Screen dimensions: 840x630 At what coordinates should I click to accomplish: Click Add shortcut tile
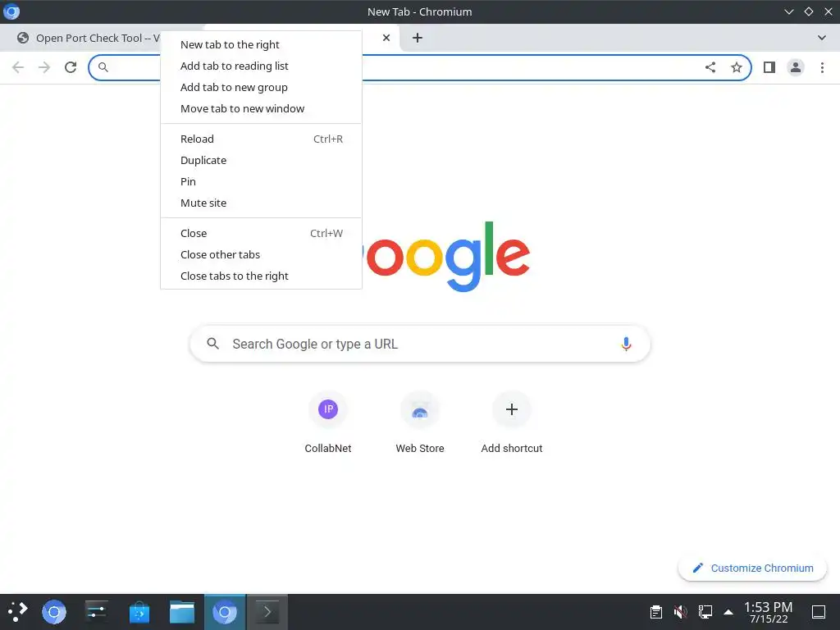(512, 423)
